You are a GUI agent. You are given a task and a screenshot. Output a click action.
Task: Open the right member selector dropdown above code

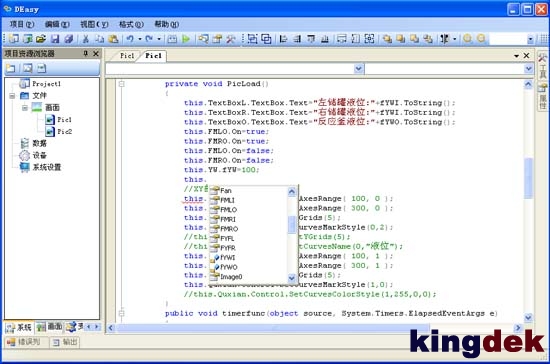coord(529,68)
